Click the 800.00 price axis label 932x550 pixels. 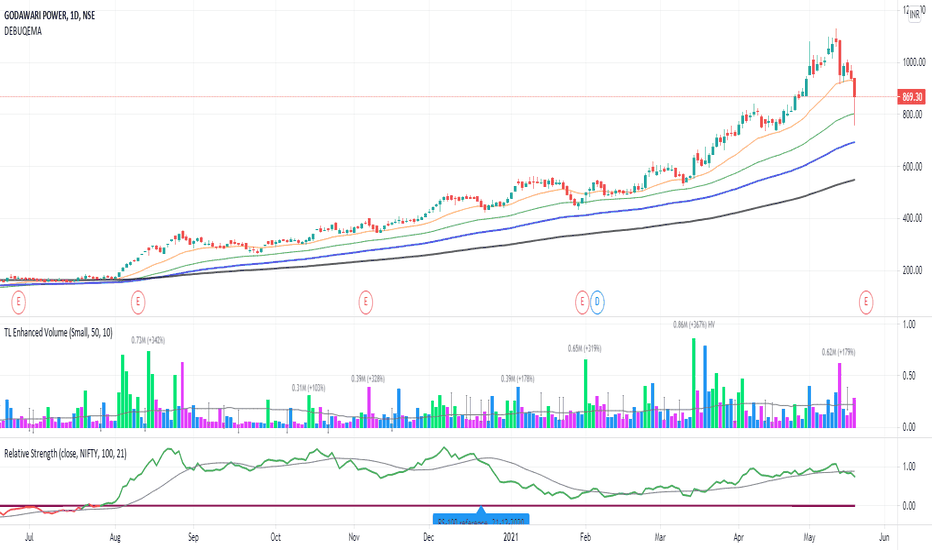pyautogui.click(x=912, y=114)
